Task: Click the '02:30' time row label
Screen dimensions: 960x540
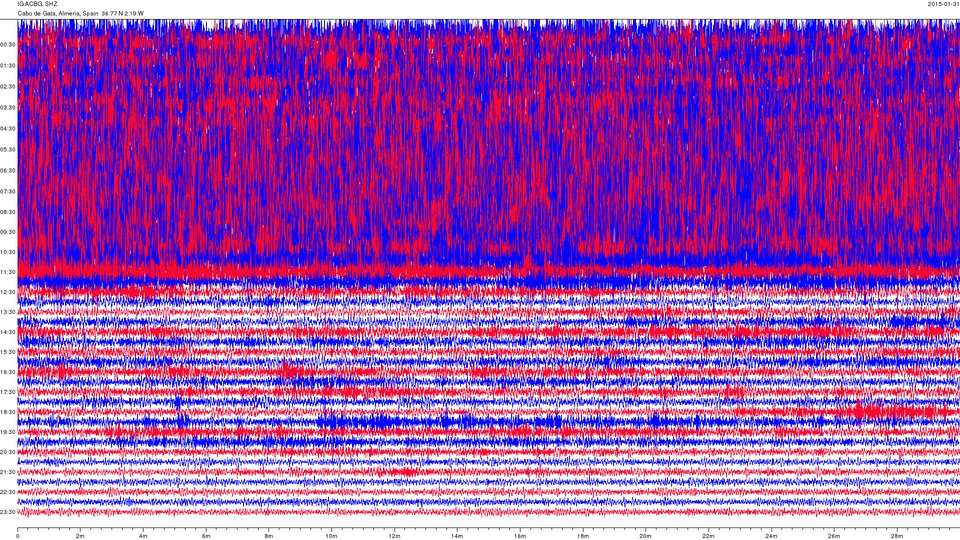Action: pos(8,86)
